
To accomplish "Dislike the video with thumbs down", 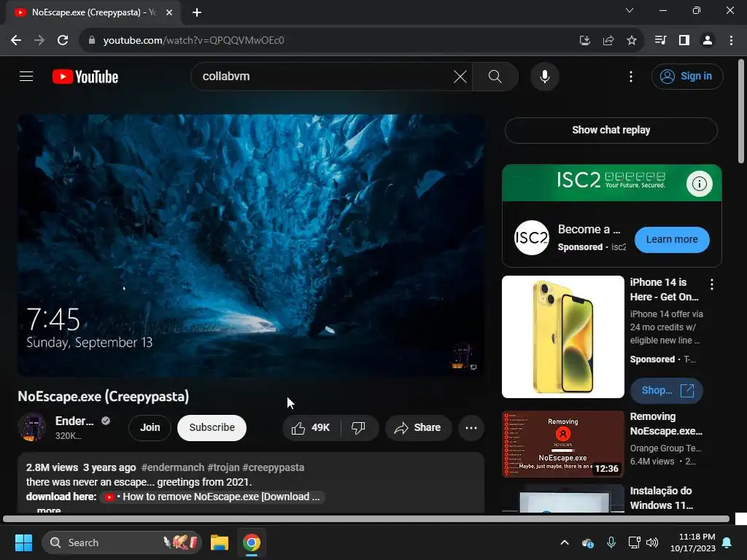I will (359, 427).
